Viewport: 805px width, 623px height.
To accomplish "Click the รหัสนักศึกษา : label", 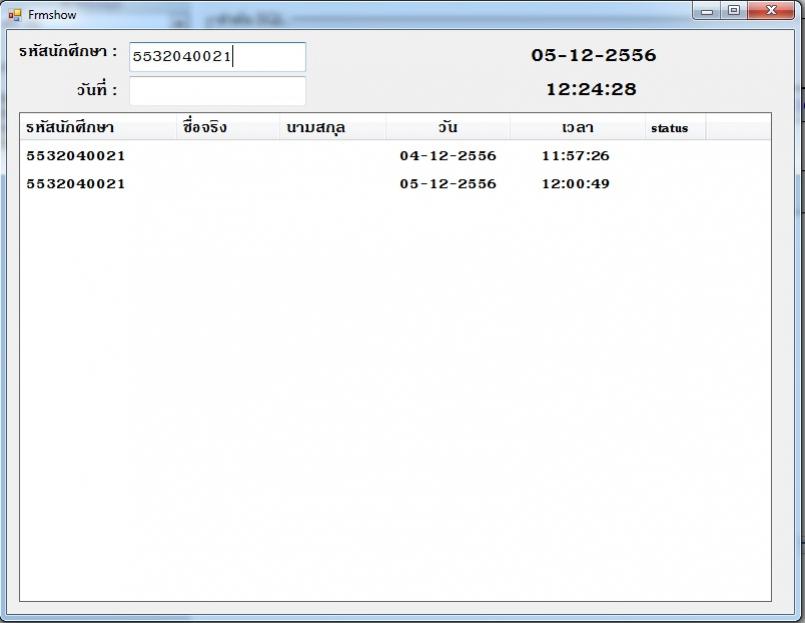I will [68, 51].
